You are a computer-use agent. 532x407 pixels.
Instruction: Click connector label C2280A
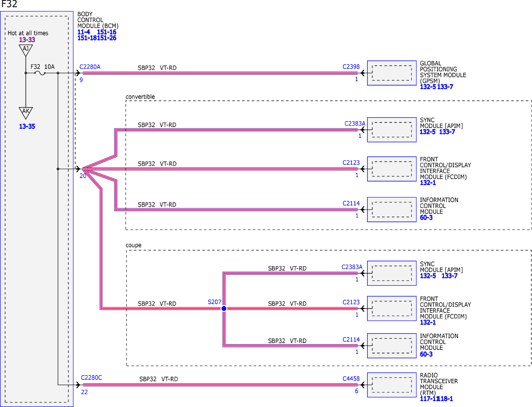point(90,67)
